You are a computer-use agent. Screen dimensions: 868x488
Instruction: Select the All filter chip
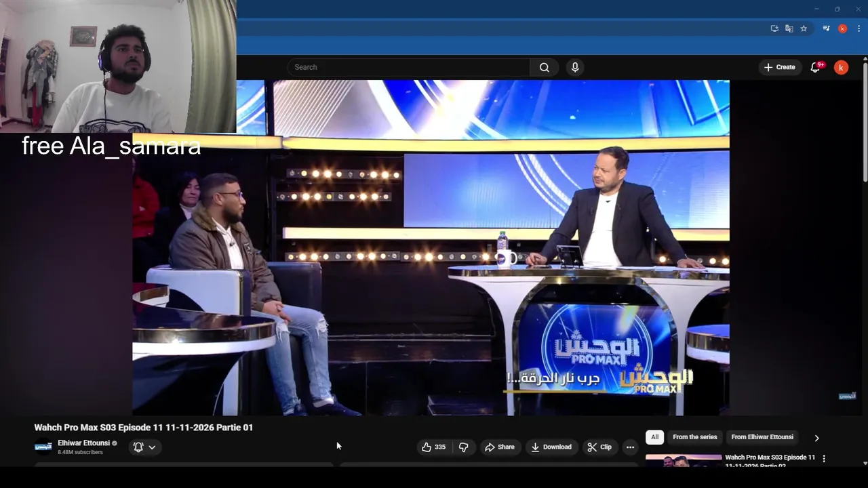tap(654, 437)
